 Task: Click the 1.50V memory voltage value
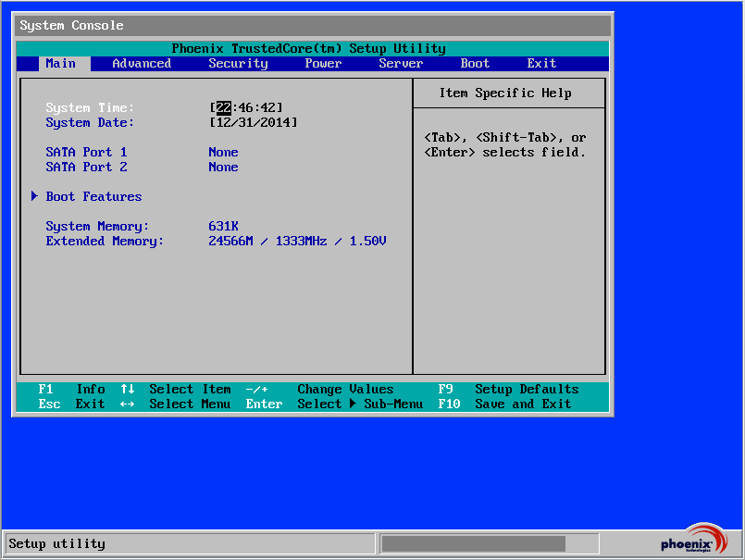point(367,241)
